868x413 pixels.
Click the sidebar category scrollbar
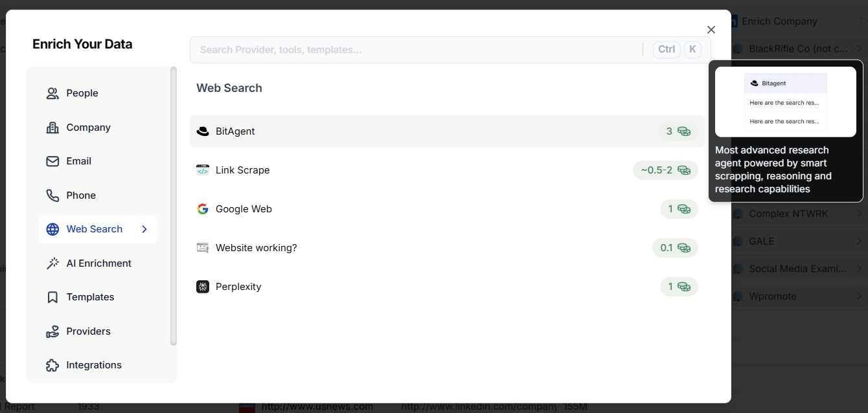[x=173, y=206]
